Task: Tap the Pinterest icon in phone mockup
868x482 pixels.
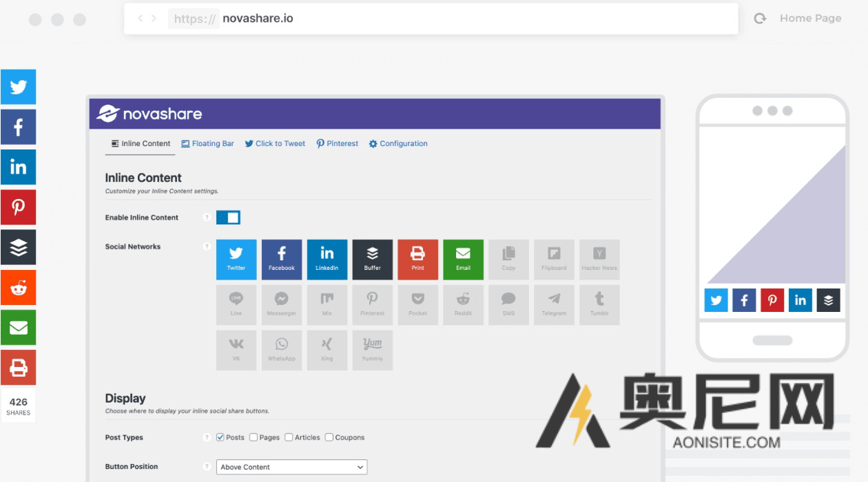Action: tap(772, 300)
